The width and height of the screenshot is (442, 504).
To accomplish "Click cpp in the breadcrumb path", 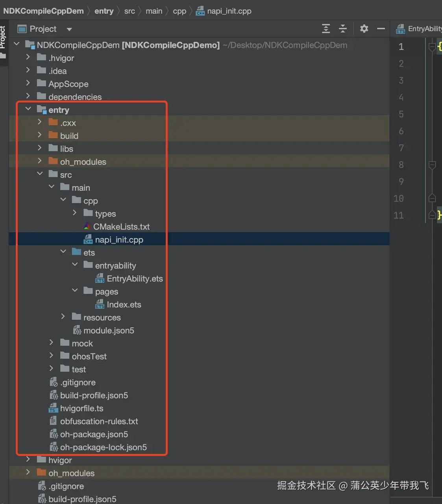I will [179, 11].
